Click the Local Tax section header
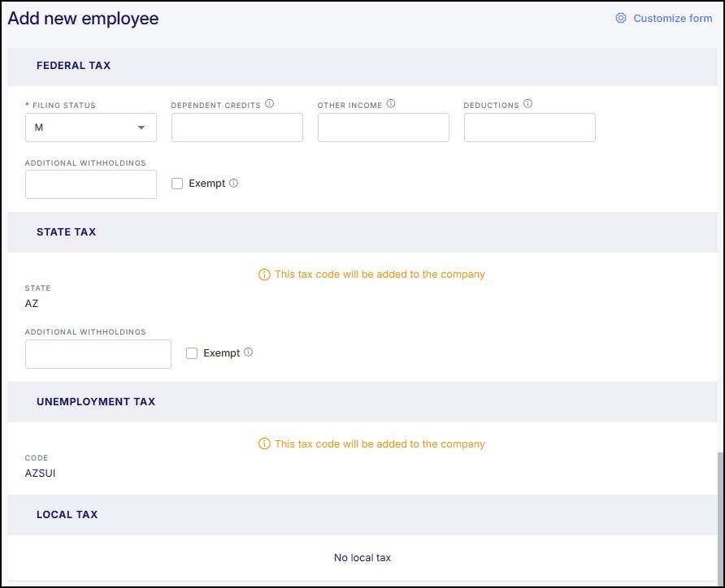Image resolution: width=725 pixels, height=588 pixels. tap(67, 515)
